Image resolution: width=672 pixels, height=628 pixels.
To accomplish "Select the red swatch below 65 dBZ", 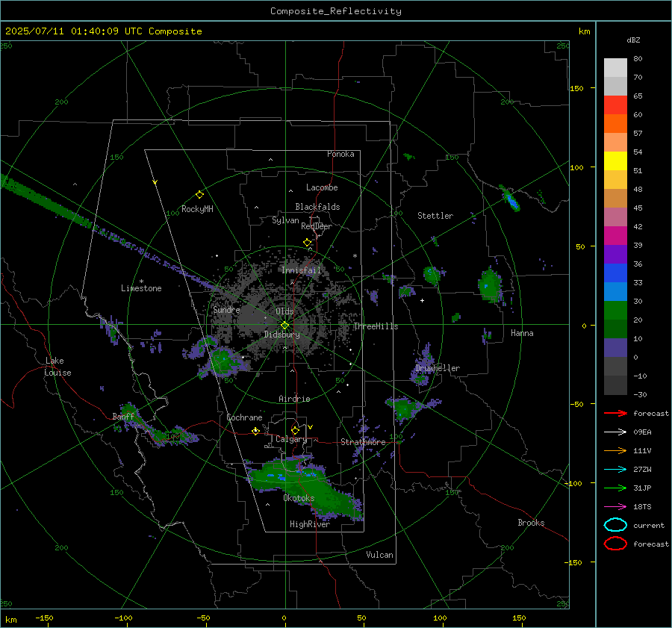I will click(x=615, y=105).
